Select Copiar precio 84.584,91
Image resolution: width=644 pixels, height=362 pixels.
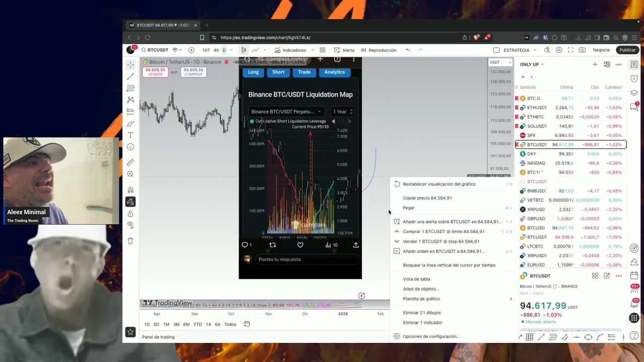pyautogui.click(x=427, y=198)
